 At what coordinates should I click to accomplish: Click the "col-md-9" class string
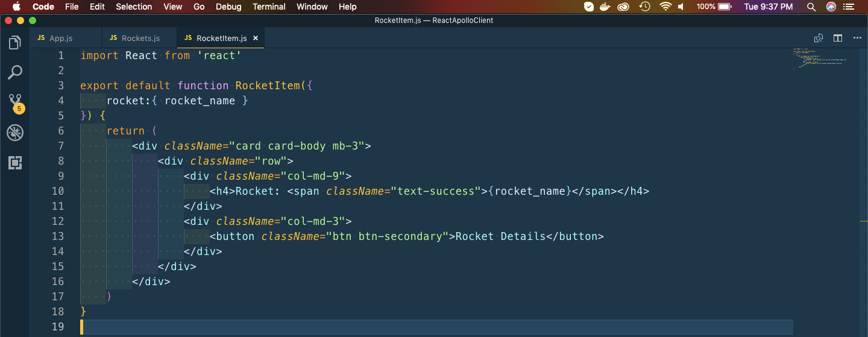click(x=313, y=176)
